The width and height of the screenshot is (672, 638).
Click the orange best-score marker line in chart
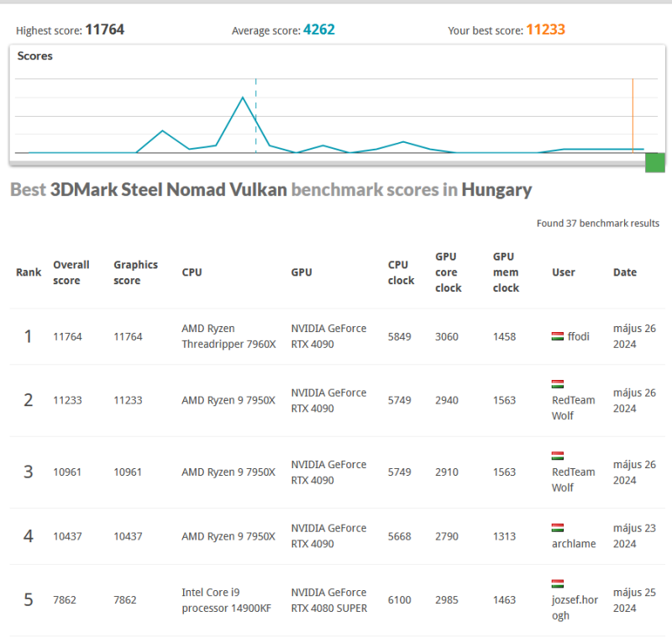633,116
